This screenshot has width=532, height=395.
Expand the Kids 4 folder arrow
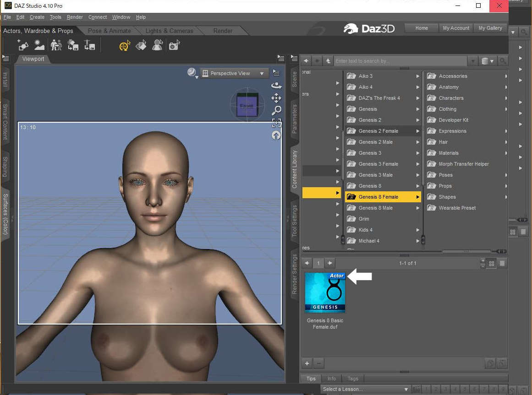(417, 230)
